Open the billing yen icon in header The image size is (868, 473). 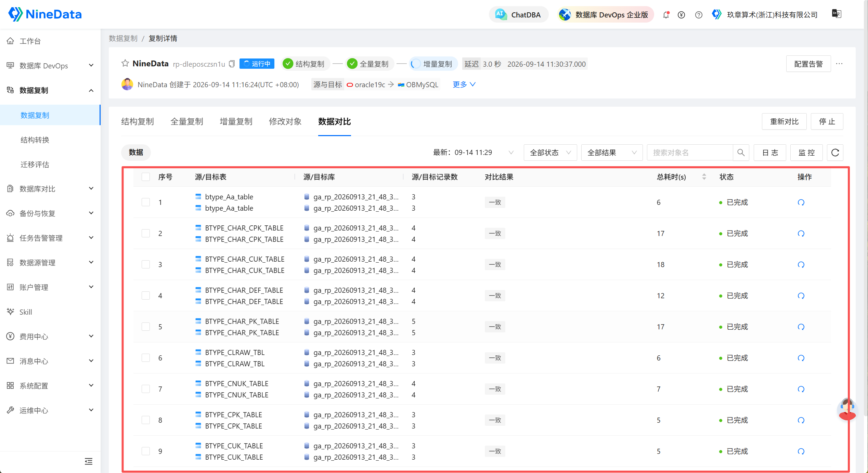click(681, 15)
